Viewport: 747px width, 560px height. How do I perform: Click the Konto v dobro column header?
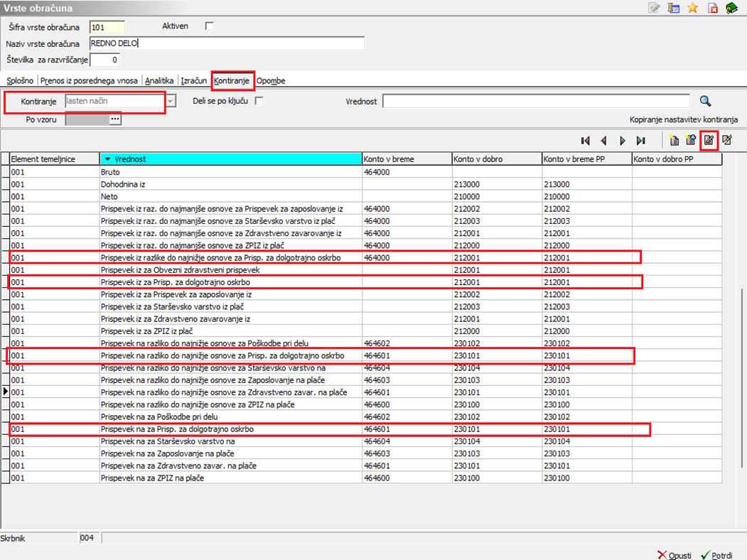(497, 159)
